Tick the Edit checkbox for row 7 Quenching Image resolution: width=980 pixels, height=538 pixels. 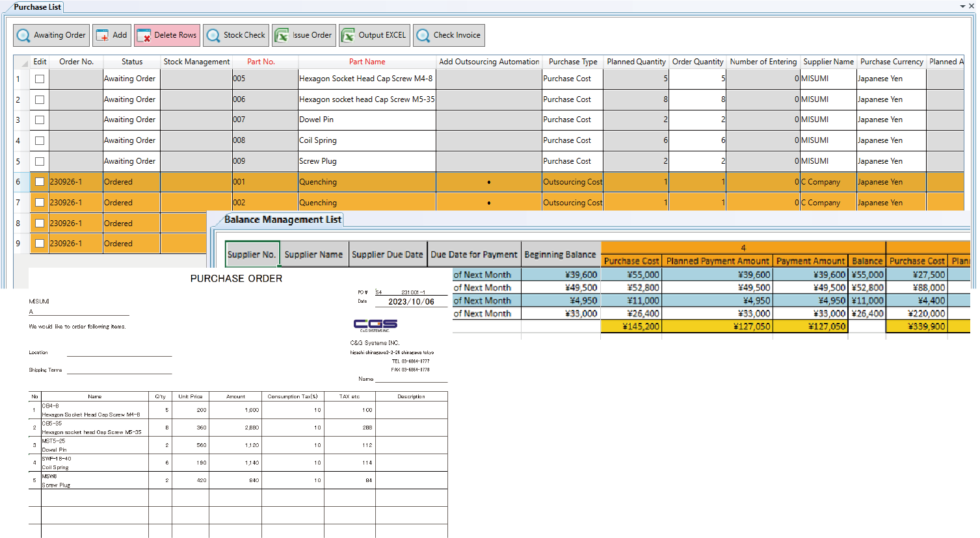[x=40, y=203]
